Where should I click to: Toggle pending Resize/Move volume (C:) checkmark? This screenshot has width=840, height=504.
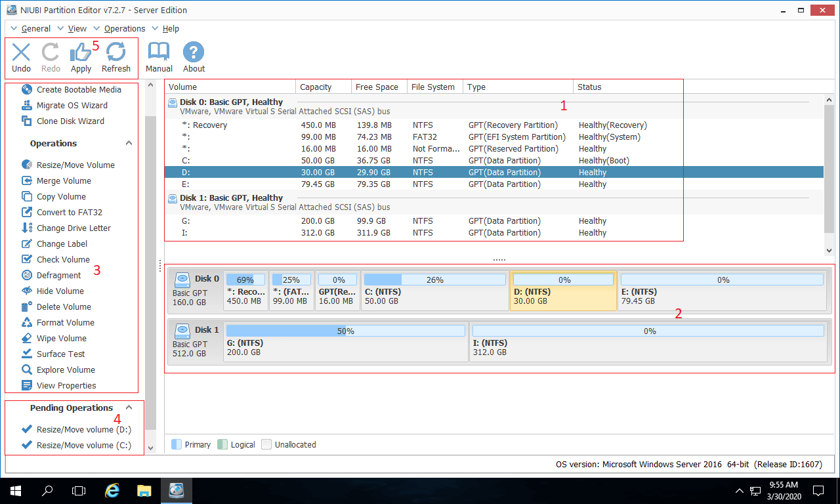click(x=27, y=445)
